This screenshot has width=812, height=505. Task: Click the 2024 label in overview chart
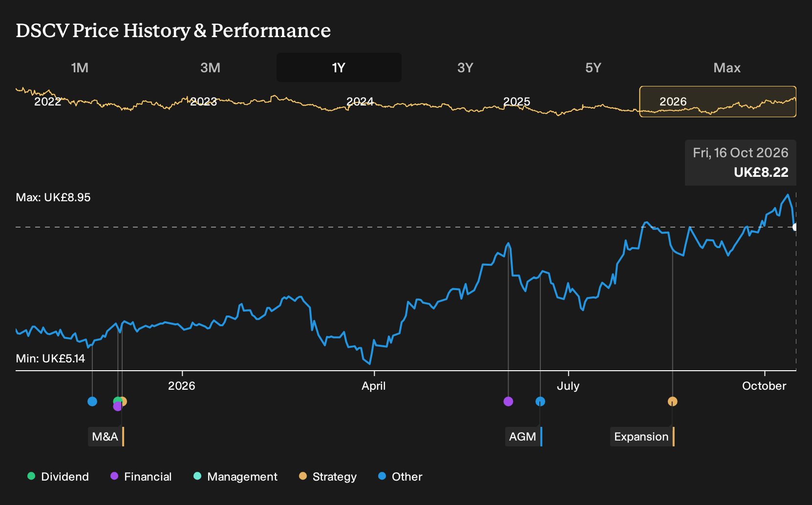tap(360, 102)
